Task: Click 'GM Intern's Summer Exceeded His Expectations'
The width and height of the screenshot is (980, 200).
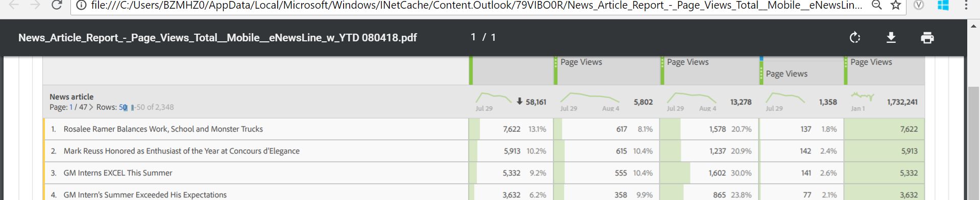Action: 145,195
